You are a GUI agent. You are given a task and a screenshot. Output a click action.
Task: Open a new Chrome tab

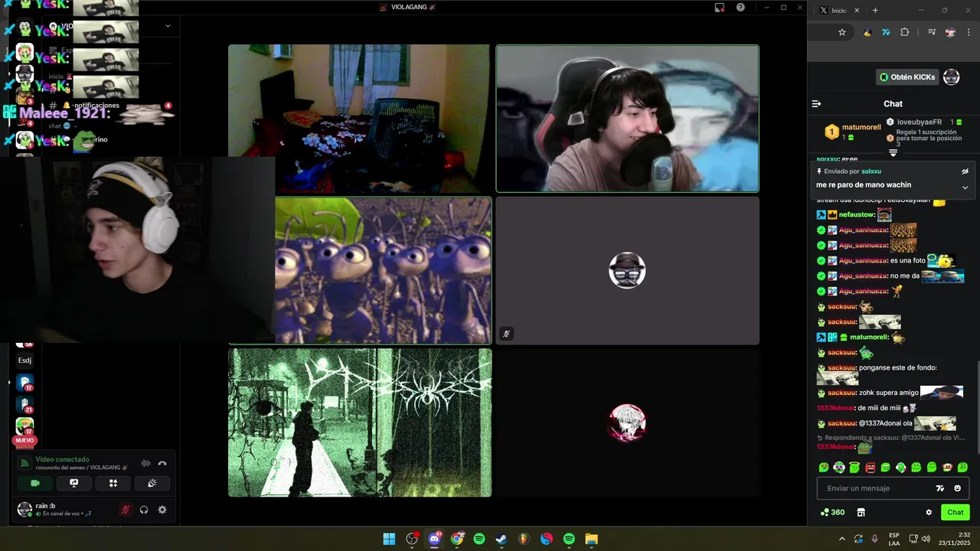tap(875, 10)
